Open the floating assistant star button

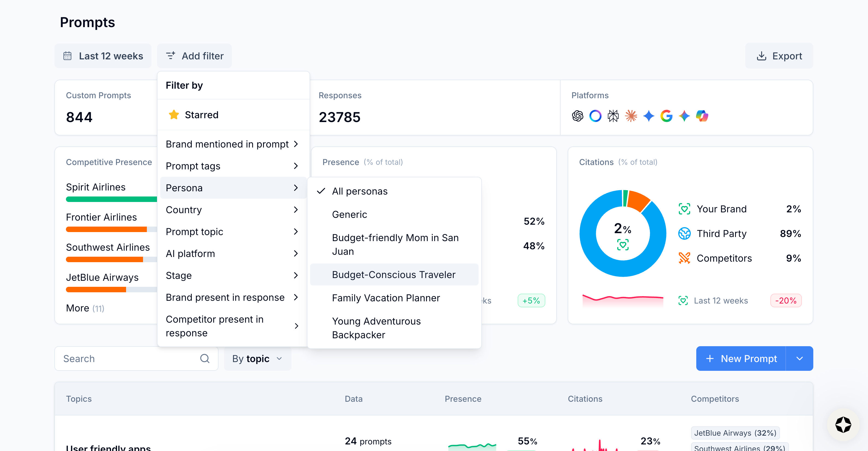[843, 425]
